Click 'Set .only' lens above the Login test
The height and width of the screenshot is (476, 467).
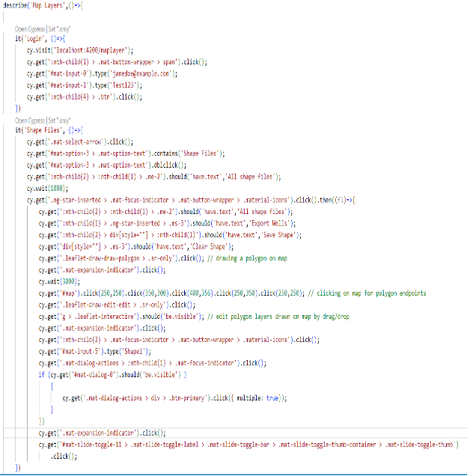(59, 29)
